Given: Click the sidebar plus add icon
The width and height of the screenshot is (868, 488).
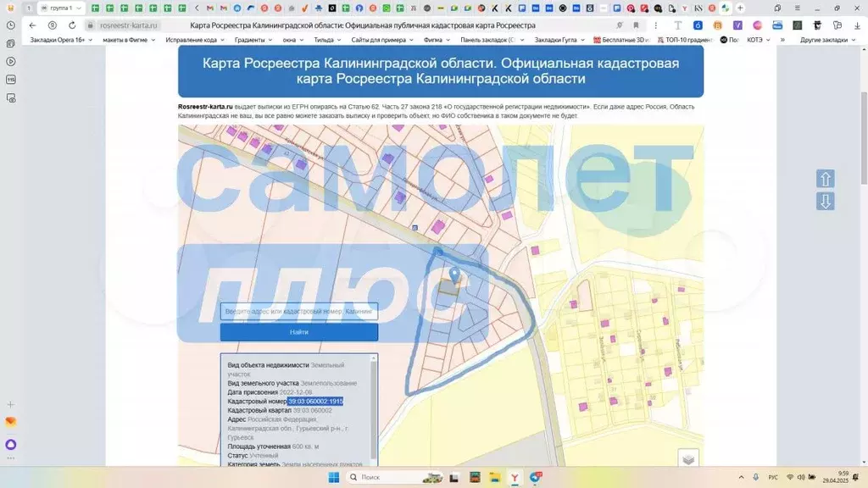Looking at the screenshot, I should coord(10,405).
